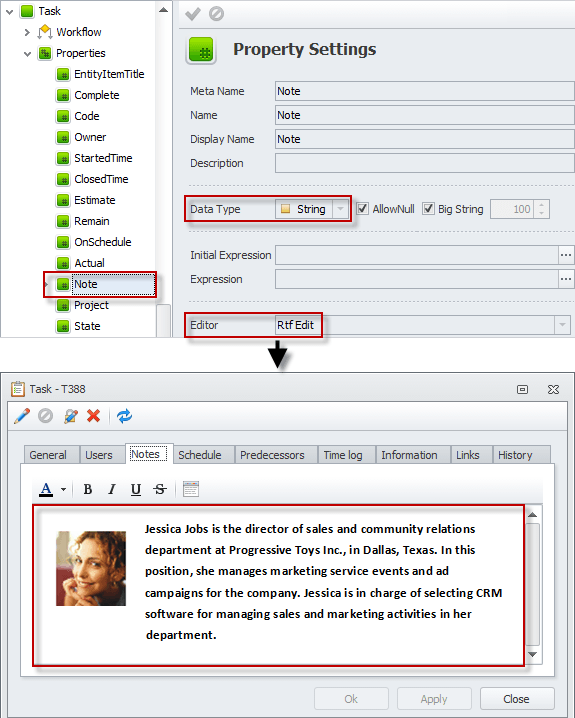Apply italic formatting in Notes editor
This screenshot has height=718, width=575.
[x=112, y=490]
